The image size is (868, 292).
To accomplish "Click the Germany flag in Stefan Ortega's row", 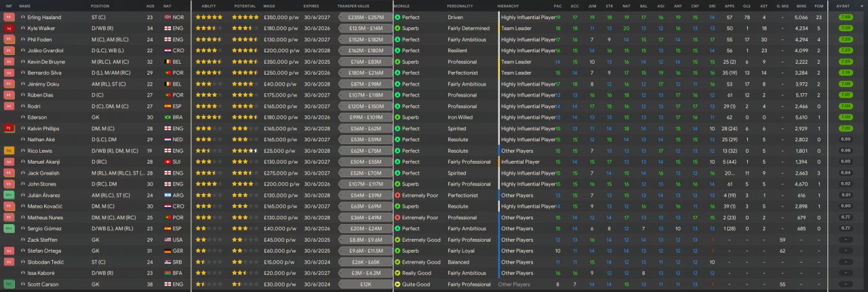I will click(x=168, y=251).
